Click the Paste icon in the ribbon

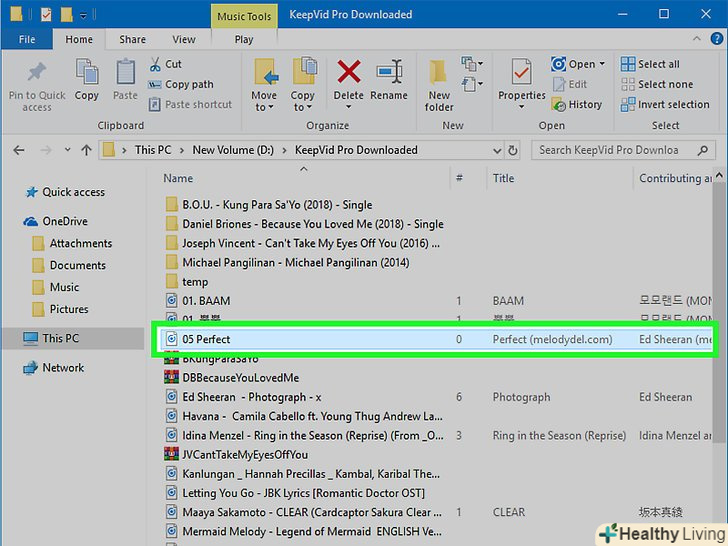tap(125, 75)
